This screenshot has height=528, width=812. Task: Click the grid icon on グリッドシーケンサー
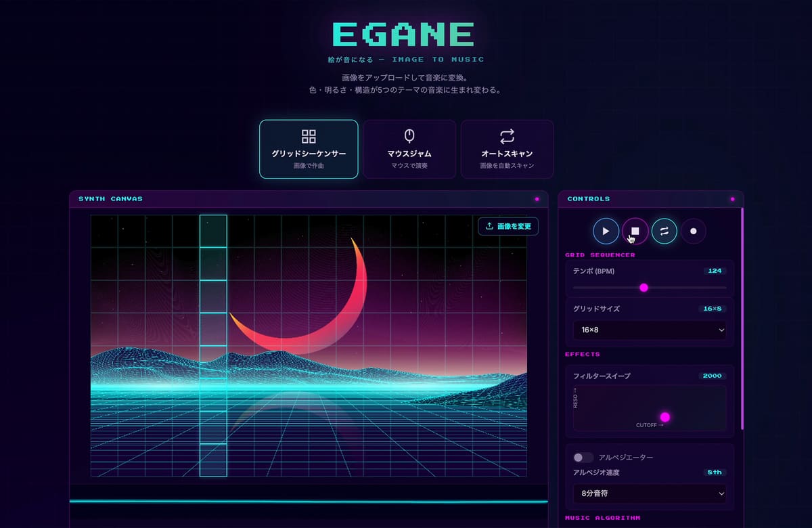tap(309, 136)
